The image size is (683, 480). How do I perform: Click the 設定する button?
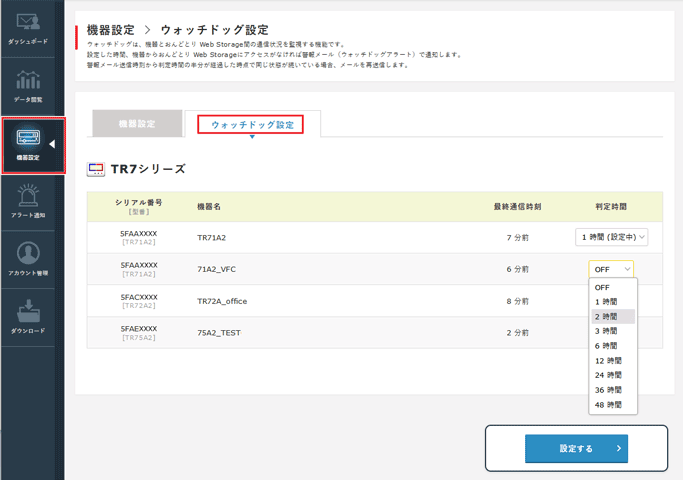576,449
